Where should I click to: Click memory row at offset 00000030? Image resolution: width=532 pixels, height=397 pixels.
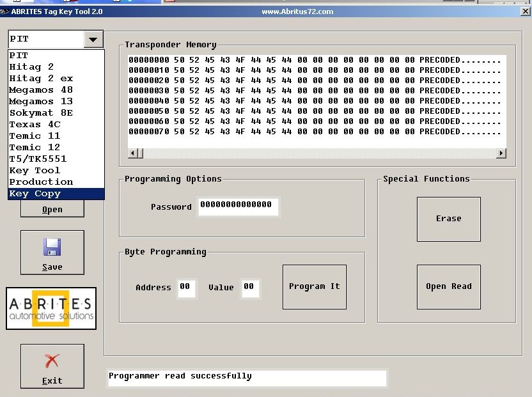pyautogui.click(x=315, y=91)
